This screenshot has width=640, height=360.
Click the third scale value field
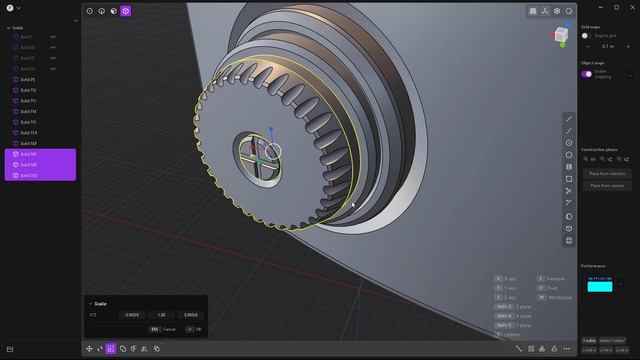point(191,315)
